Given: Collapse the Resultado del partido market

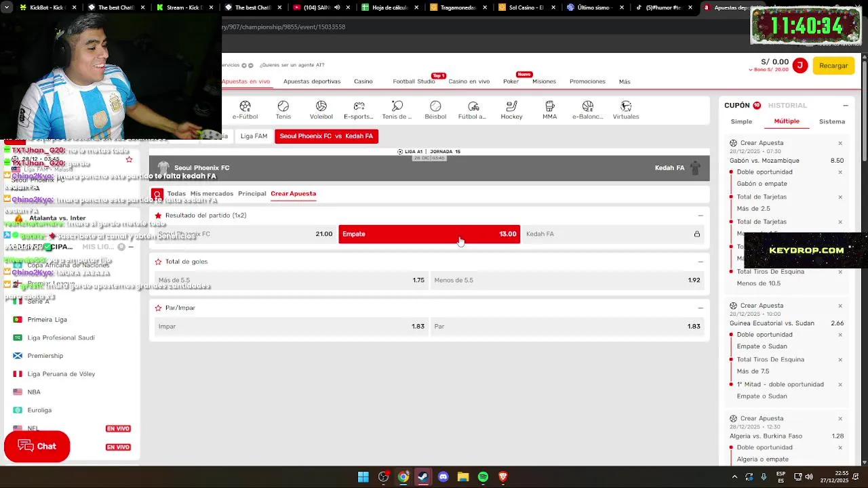Looking at the screenshot, I should point(701,216).
